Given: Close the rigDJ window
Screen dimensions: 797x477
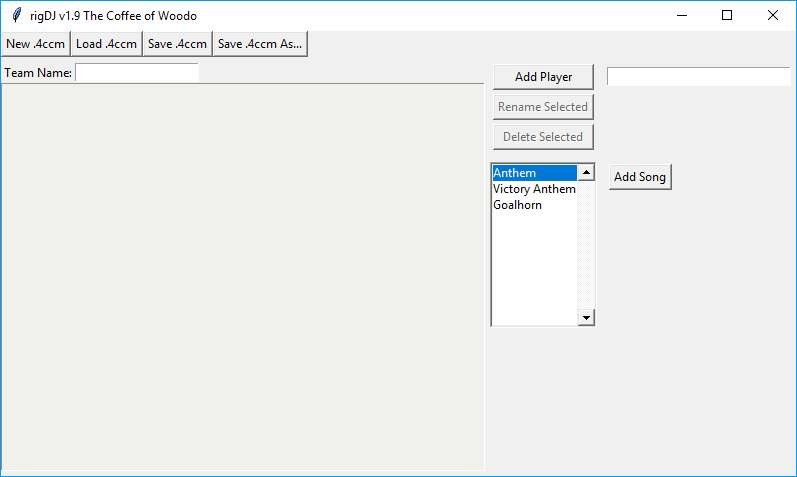Looking at the screenshot, I should [x=773, y=15].
